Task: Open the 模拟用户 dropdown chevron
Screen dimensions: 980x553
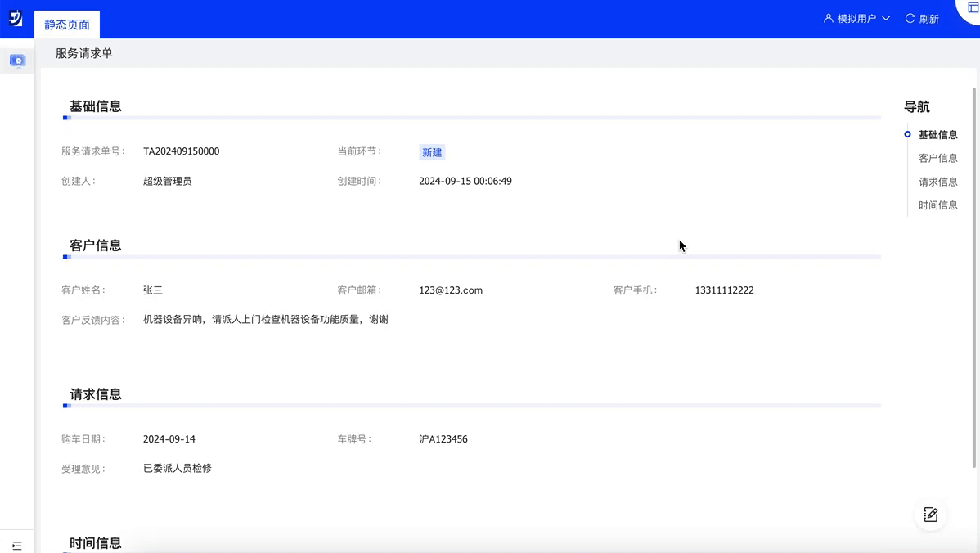Action: coord(886,19)
